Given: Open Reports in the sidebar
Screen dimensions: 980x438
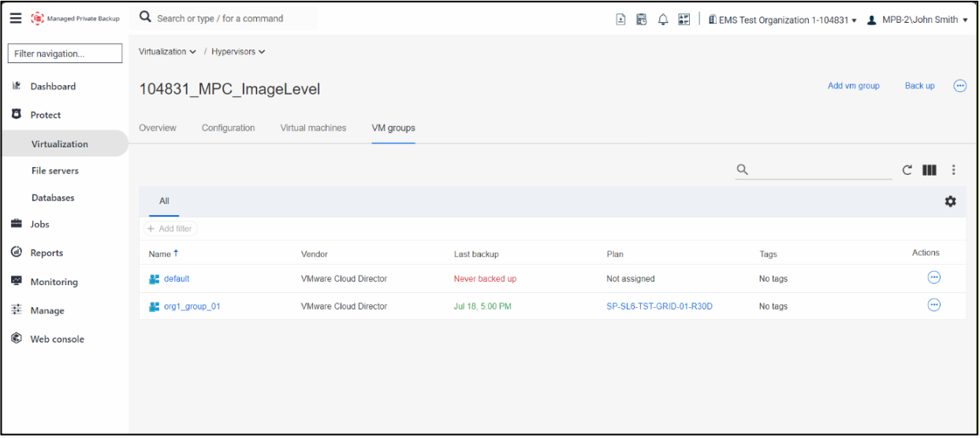Looking at the screenshot, I should [47, 253].
